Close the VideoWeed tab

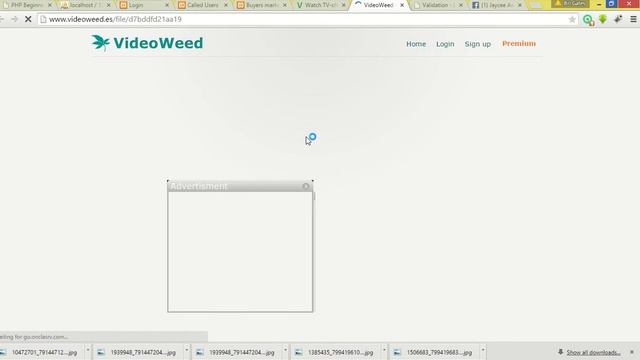click(x=402, y=5)
